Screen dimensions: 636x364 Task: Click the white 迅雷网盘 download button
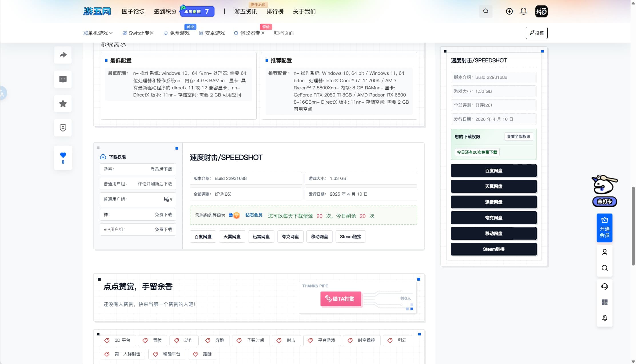pos(261,237)
